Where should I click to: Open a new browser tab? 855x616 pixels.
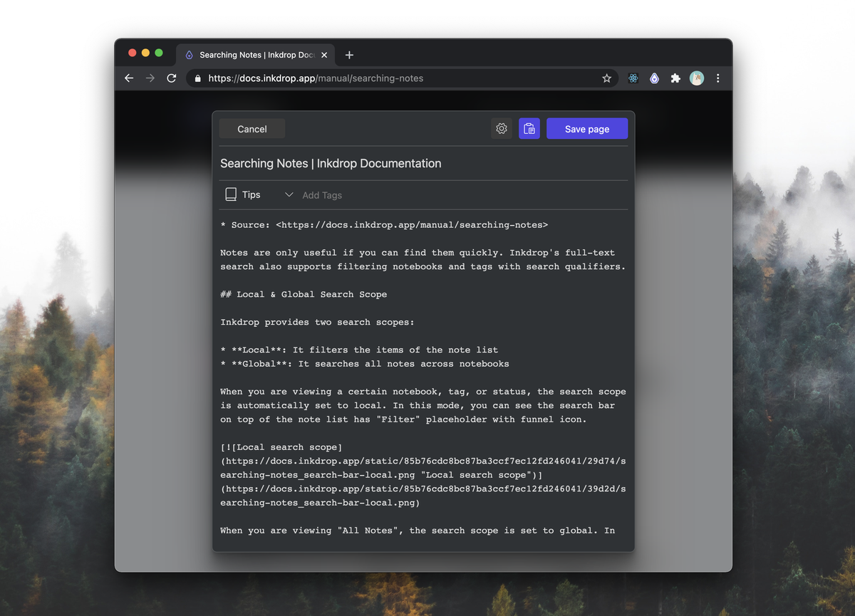click(x=349, y=55)
